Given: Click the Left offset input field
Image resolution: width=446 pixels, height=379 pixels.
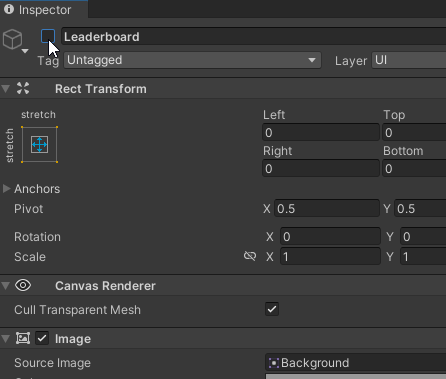Looking at the screenshot, I should (321, 133).
